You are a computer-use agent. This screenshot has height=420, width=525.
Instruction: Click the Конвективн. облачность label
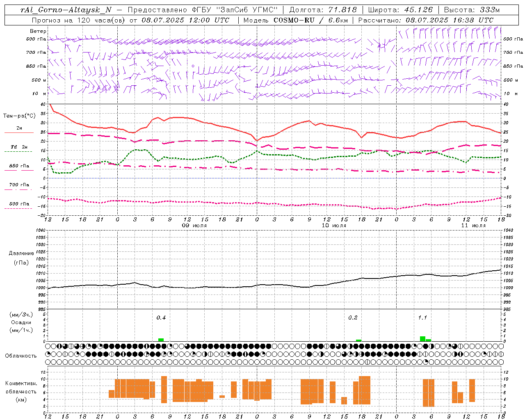21,388
